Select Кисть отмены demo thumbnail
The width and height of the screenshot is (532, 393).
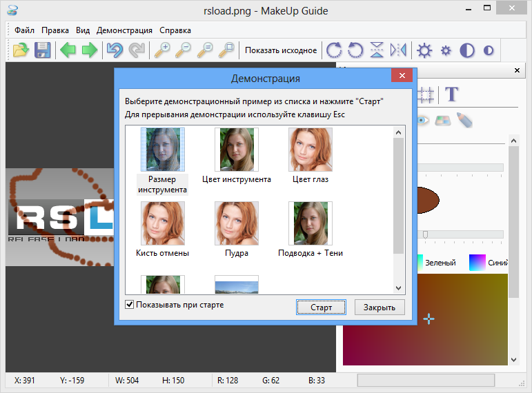click(163, 223)
